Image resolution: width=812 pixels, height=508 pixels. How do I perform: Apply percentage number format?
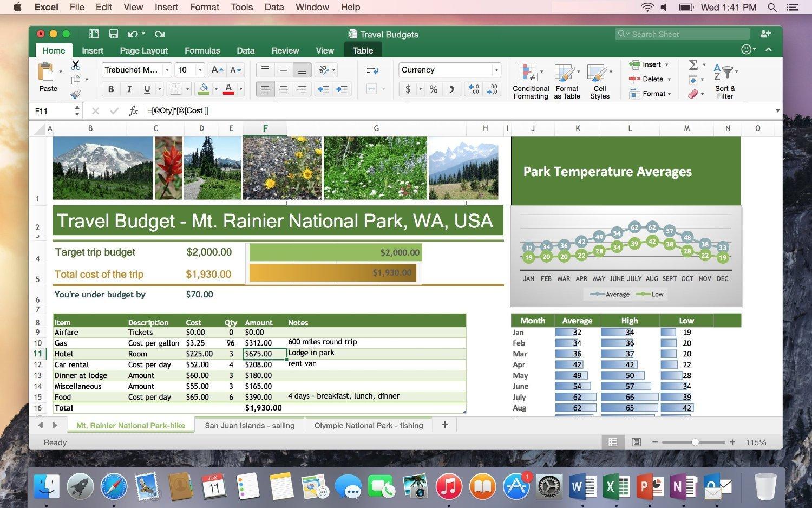click(433, 89)
